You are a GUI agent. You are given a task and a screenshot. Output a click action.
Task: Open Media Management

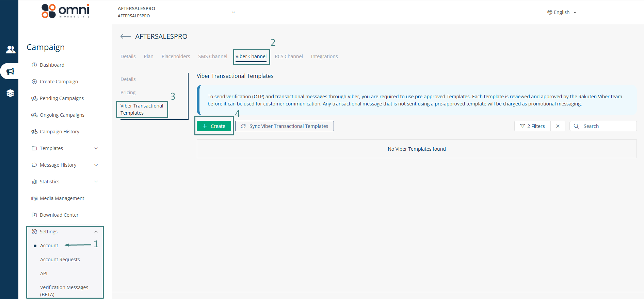(x=62, y=198)
